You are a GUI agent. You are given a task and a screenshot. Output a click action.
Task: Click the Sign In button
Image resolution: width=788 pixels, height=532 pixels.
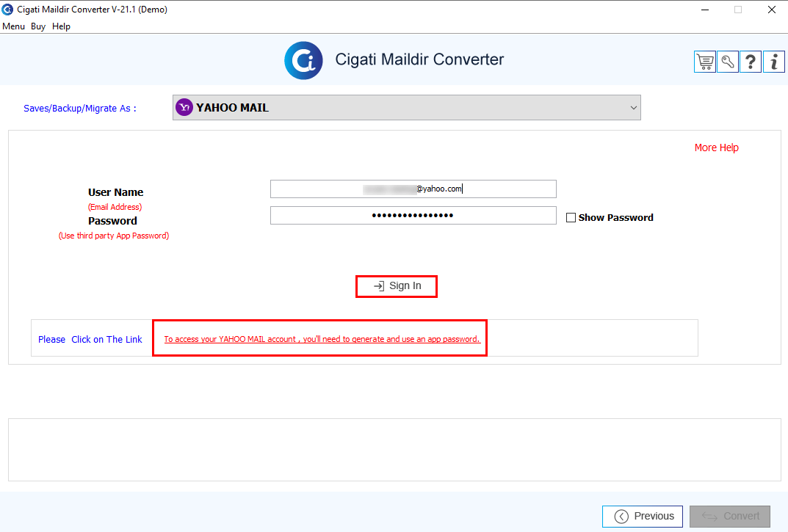397,286
